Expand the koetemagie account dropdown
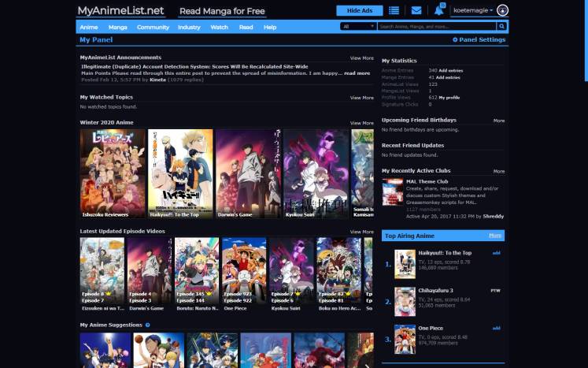The height and width of the screenshot is (368, 588). tap(473, 10)
